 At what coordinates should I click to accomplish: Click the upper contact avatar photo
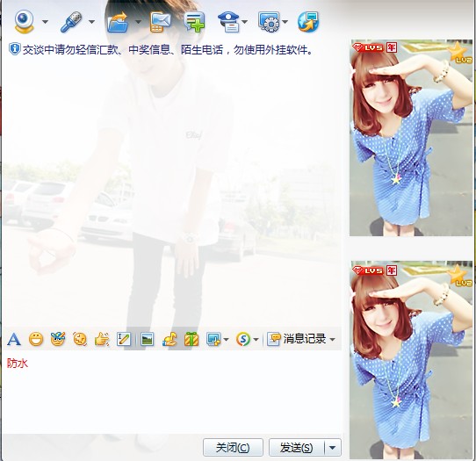click(x=411, y=138)
